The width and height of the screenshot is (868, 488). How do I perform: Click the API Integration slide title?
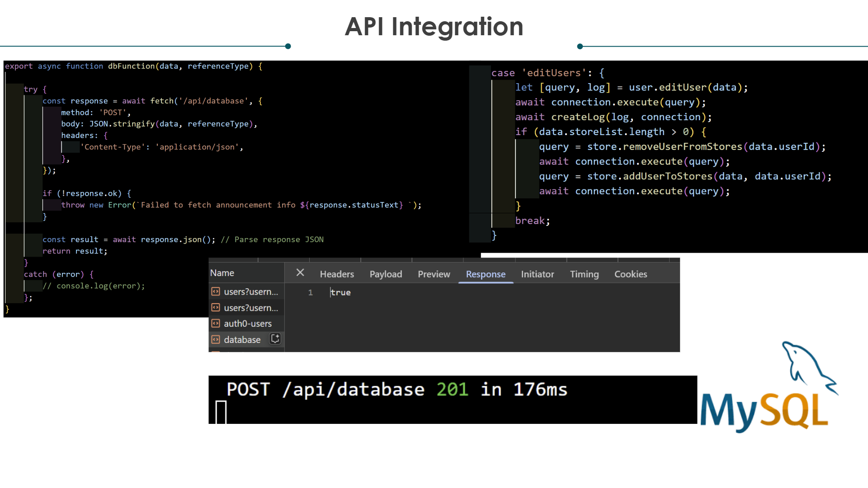pos(434,26)
